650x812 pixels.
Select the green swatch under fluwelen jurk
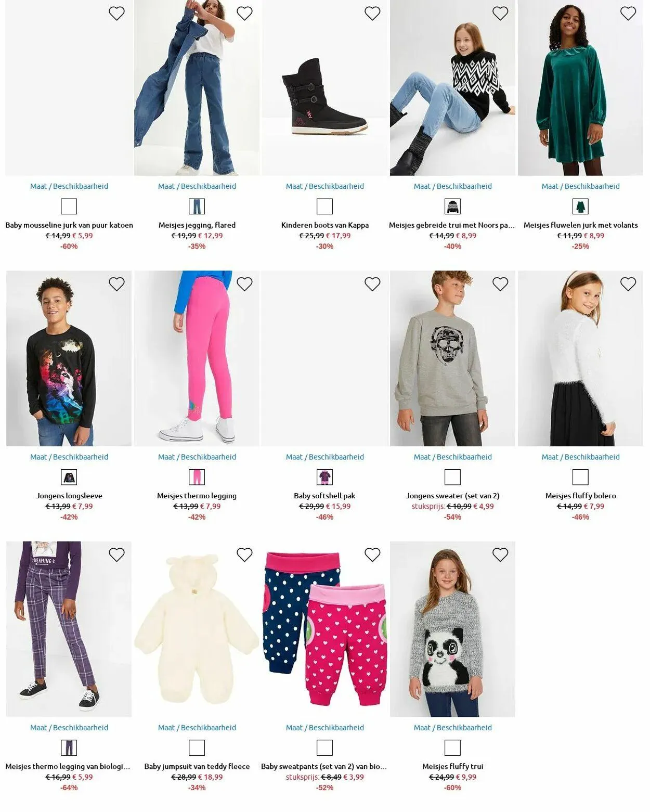click(580, 207)
